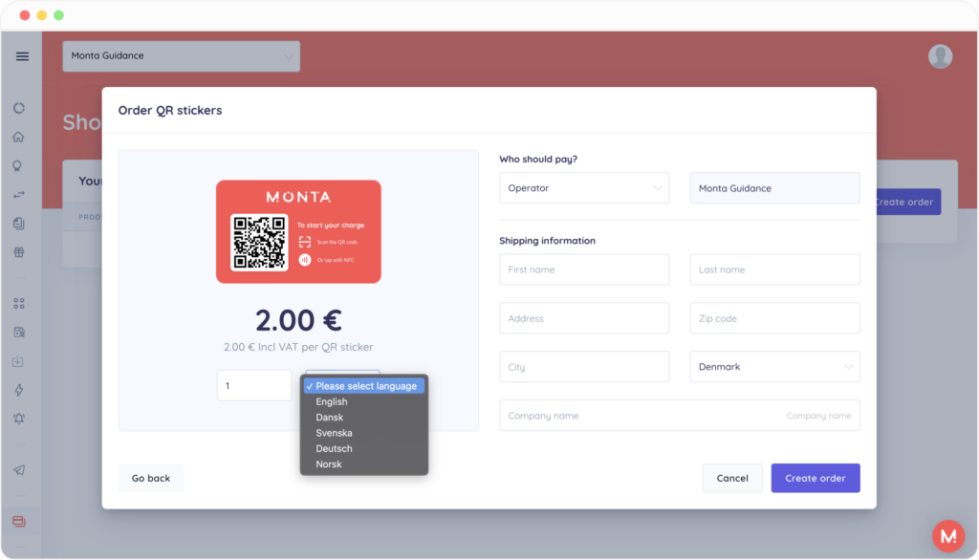
Task: Focus the City field
Action: point(584,366)
